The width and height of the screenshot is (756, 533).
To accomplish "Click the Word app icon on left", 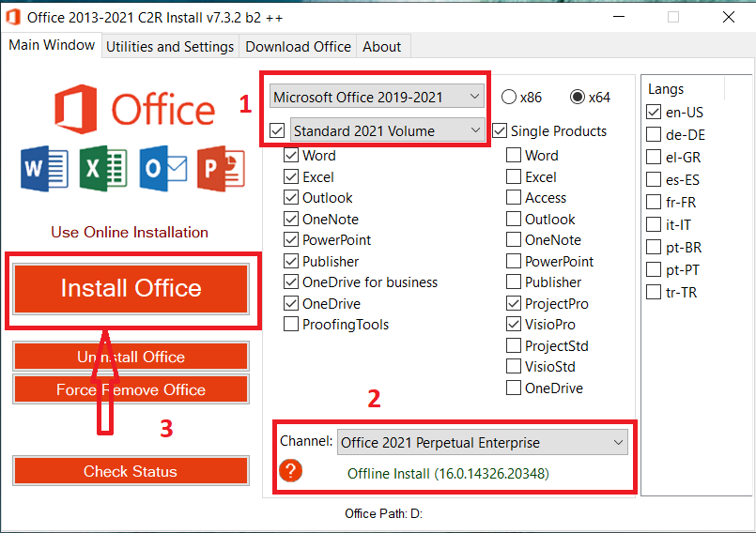I will [44, 168].
